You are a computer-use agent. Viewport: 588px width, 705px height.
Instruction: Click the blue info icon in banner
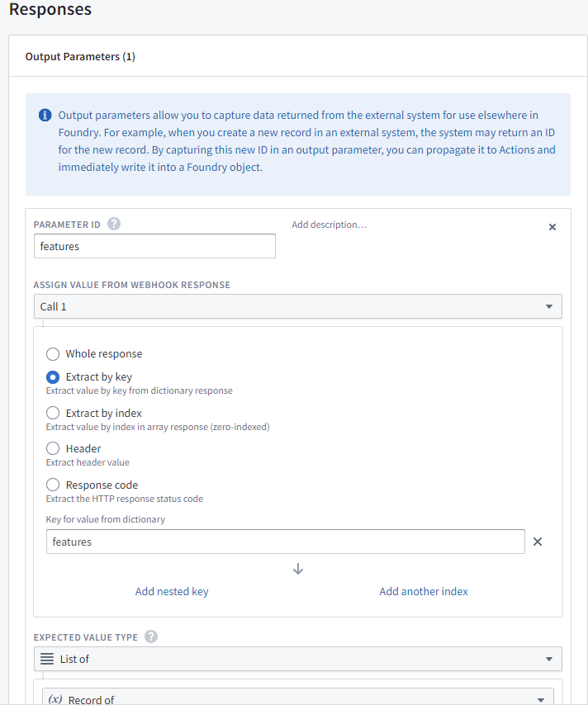[x=45, y=115]
